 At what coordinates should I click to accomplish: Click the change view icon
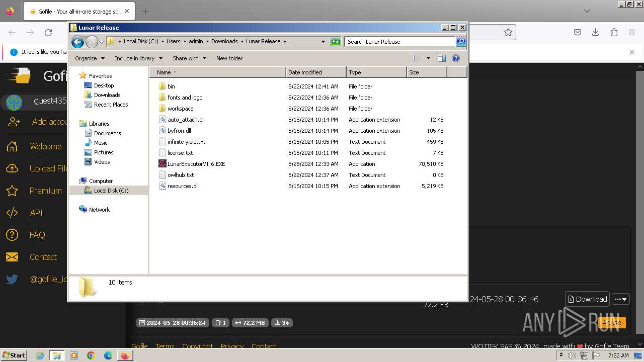point(416,58)
